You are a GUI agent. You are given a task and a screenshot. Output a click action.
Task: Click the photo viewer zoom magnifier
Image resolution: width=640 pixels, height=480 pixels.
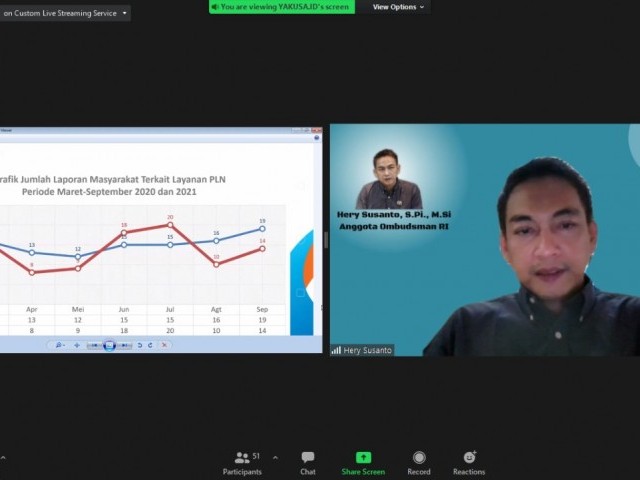[59, 345]
